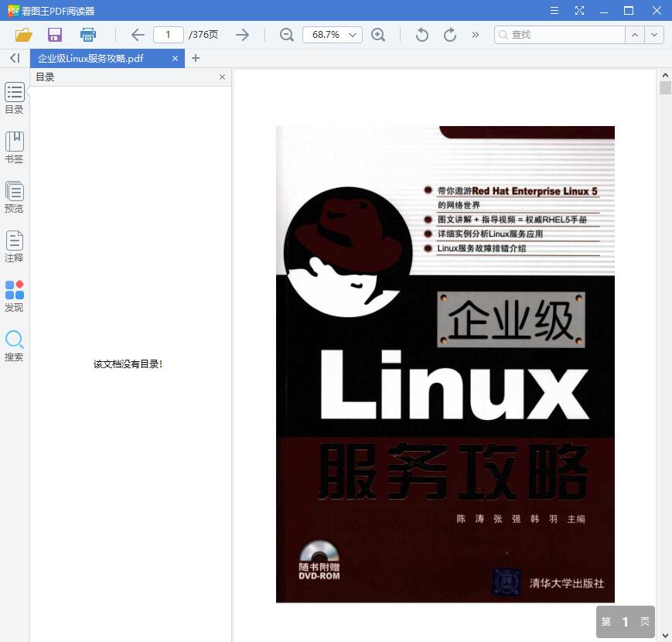Open the 目录 outline sidebar

click(14, 98)
